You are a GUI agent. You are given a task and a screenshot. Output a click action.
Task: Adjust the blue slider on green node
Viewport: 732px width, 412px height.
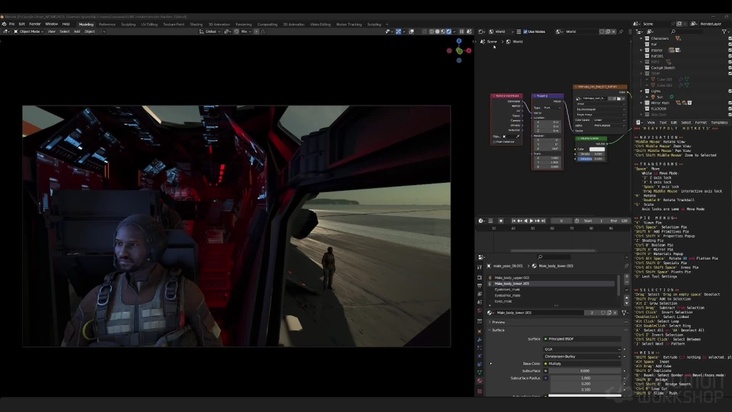point(591,159)
